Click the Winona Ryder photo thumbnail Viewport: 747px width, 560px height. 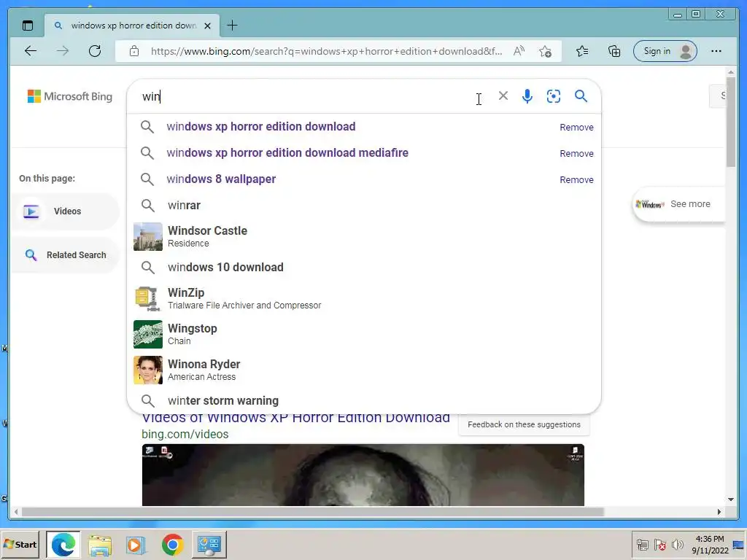click(x=147, y=370)
